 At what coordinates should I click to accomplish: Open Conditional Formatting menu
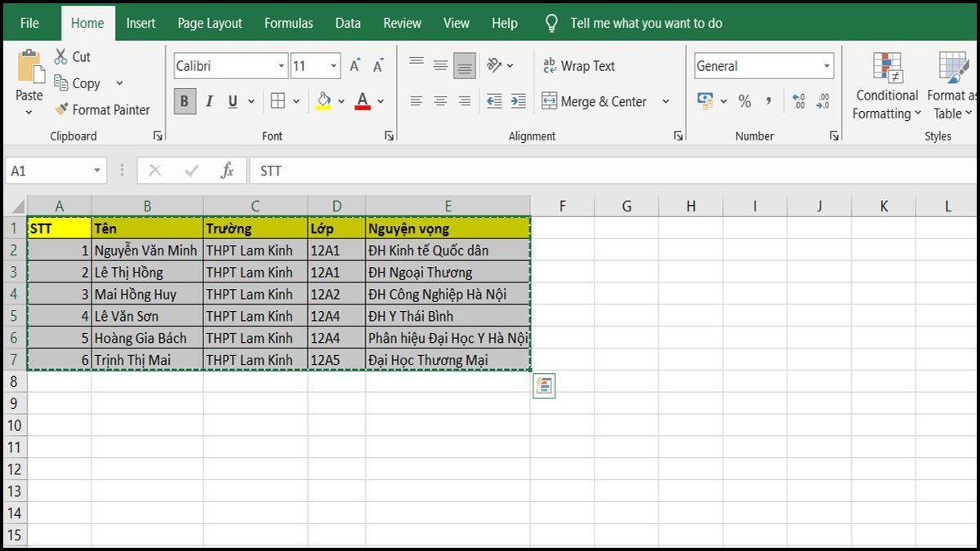click(887, 86)
